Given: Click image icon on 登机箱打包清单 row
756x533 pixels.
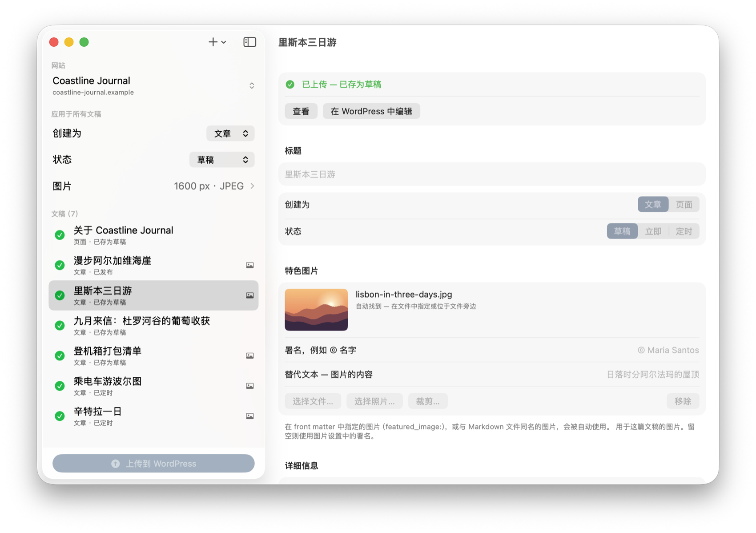Looking at the screenshot, I should [x=250, y=356].
